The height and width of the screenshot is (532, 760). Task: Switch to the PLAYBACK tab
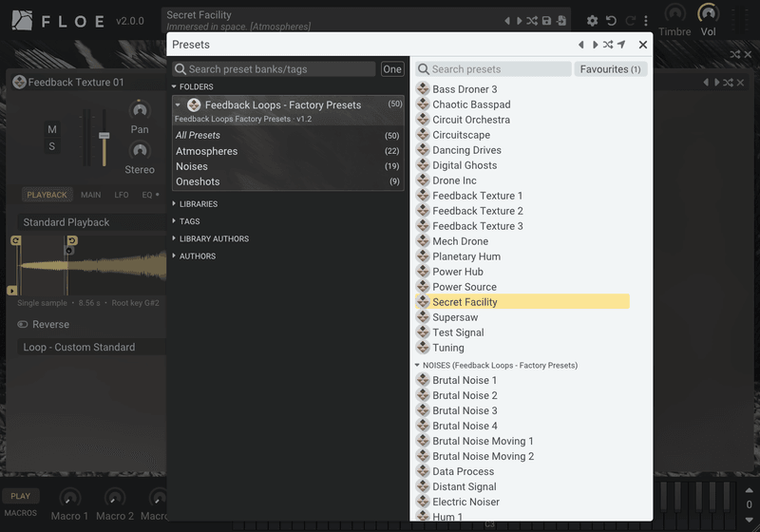(47, 195)
